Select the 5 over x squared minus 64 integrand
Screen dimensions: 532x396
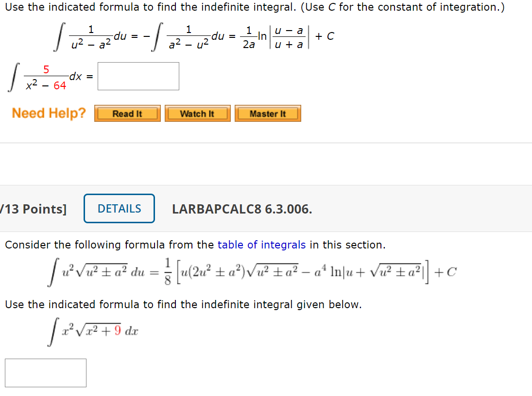tap(46, 77)
